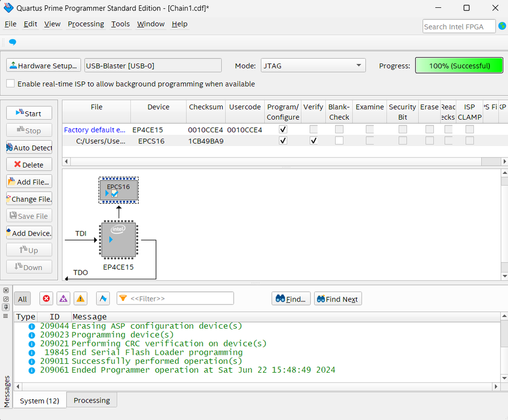Select the EPCS16 chip in chain diagram

pos(119,191)
